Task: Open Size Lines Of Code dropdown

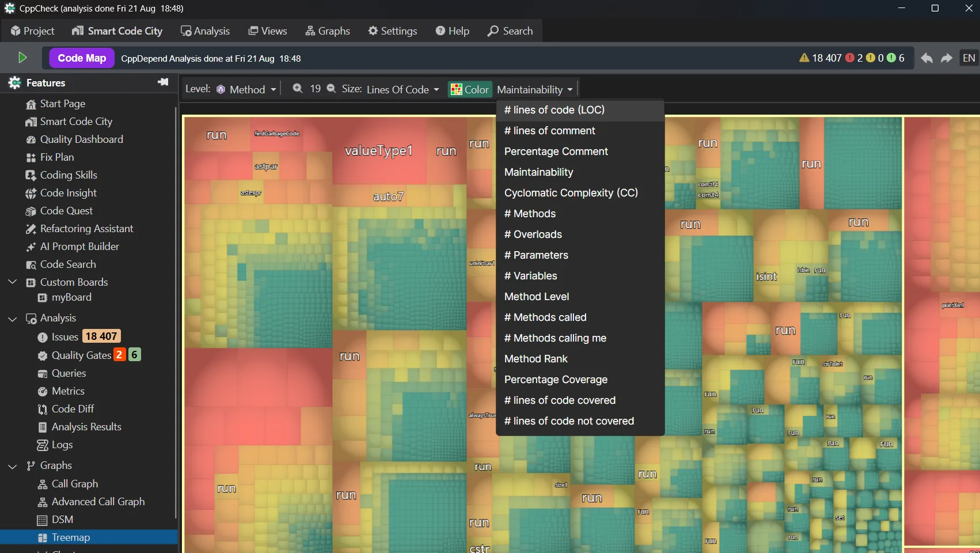Action: 402,89
